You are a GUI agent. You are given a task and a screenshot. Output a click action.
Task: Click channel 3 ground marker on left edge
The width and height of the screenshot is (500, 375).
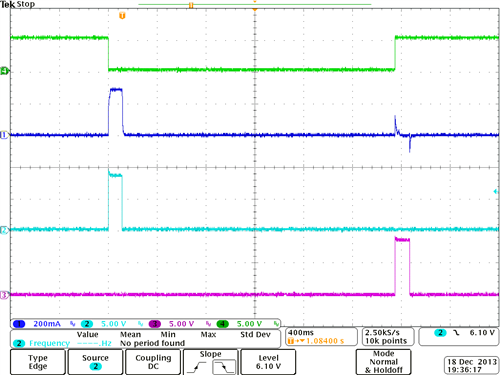point(4,295)
